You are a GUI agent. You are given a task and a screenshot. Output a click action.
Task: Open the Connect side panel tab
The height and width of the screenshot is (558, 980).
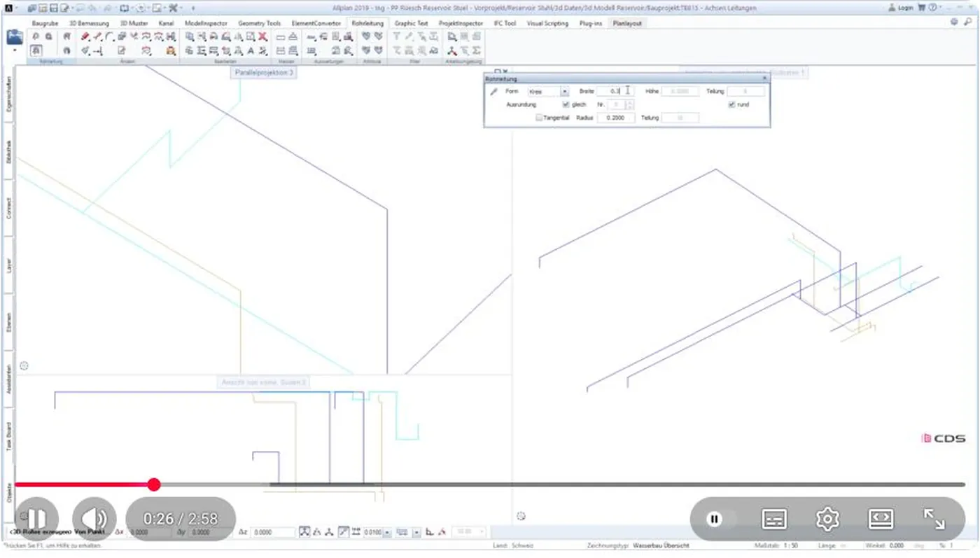click(x=9, y=208)
